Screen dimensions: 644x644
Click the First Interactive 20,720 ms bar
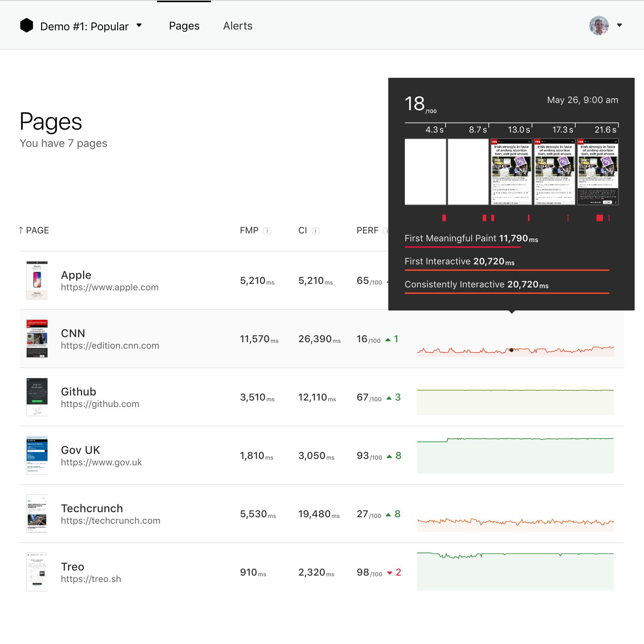point(507,270)
